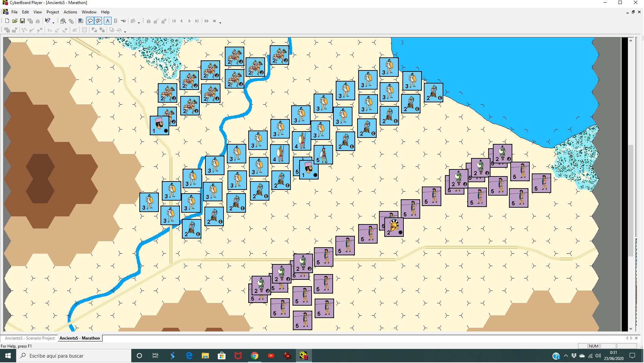This screenshot has width=644, height=363.
Task: Click the fast-forward playback icon
Action: 207,21
